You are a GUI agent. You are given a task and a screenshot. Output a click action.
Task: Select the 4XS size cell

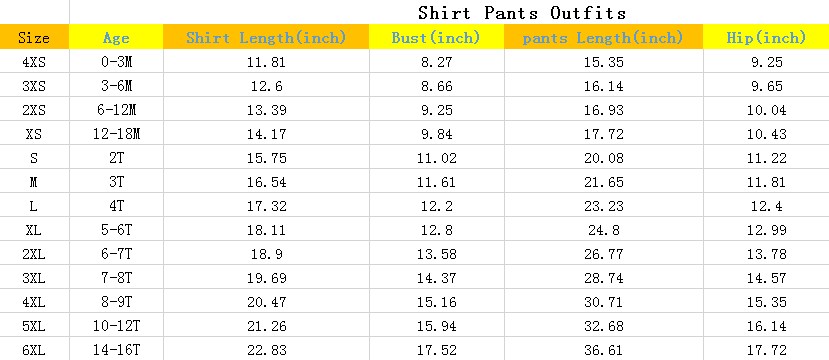[34, 62]
